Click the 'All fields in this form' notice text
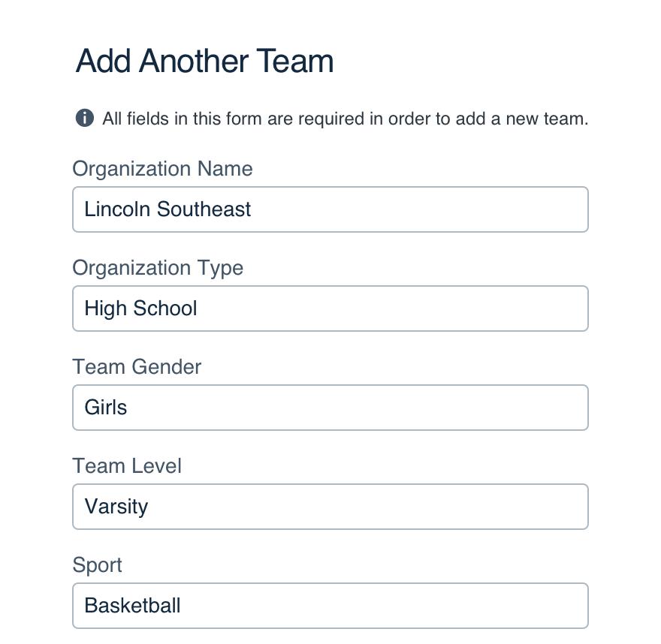The width and height of the screenshot is (661, 644). tap(345, 119)
